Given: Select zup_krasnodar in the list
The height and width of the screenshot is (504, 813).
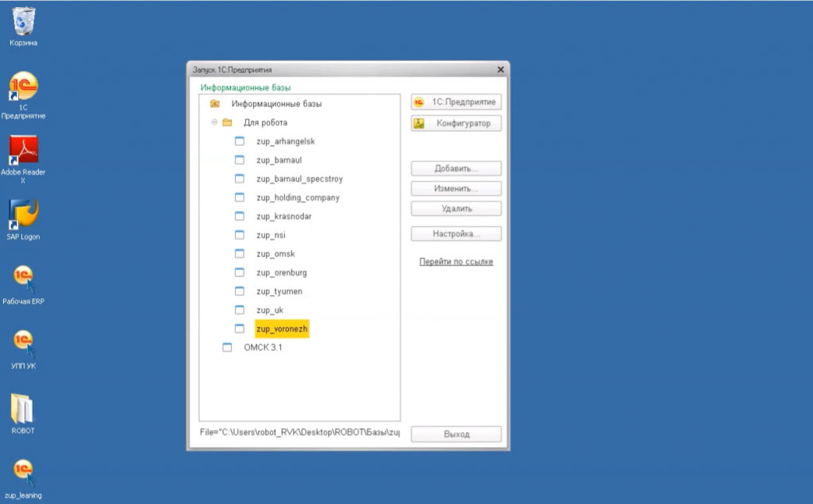Looking at the screenshot, I should (x=284, y=216).
